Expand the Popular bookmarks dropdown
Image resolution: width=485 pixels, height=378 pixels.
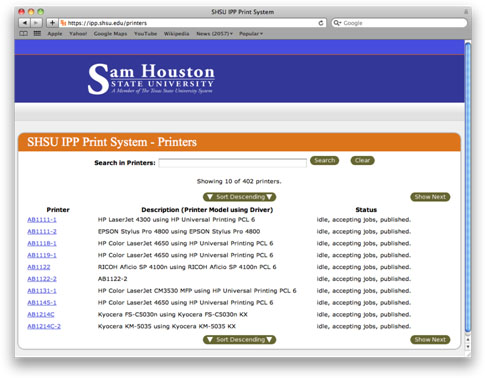[251, 34]
